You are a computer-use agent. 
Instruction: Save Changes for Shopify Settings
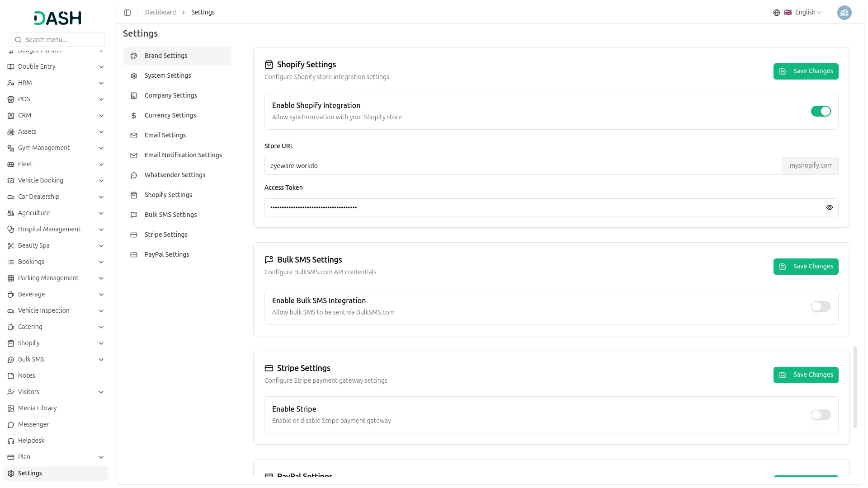point(806,71)
